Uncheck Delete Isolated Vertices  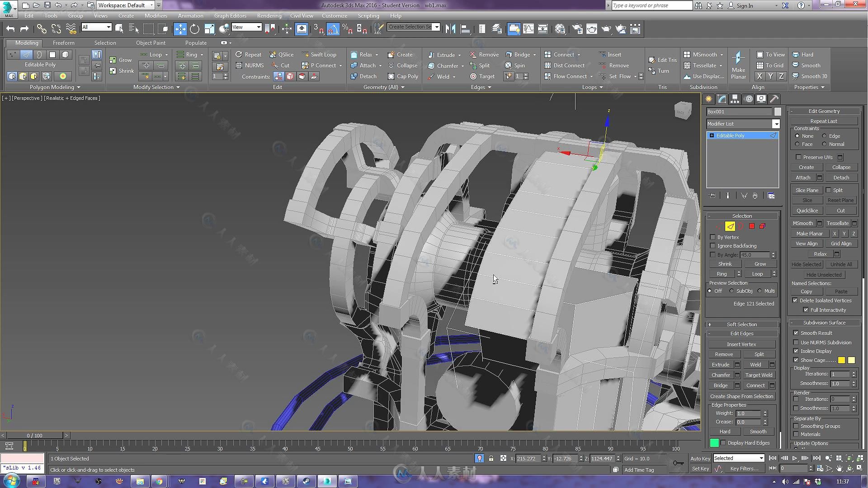[x=795, y=300]
